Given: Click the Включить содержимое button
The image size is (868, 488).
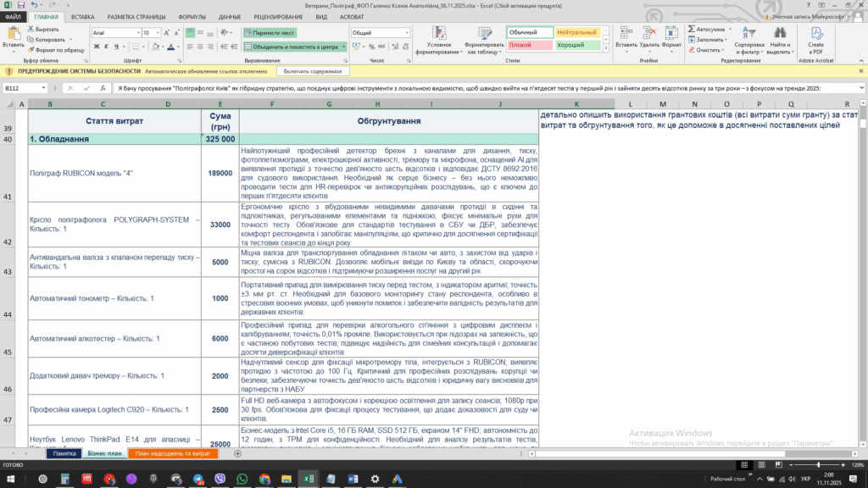Looking at the screenshot, I should pyautogui.click(x=313, y=72).
